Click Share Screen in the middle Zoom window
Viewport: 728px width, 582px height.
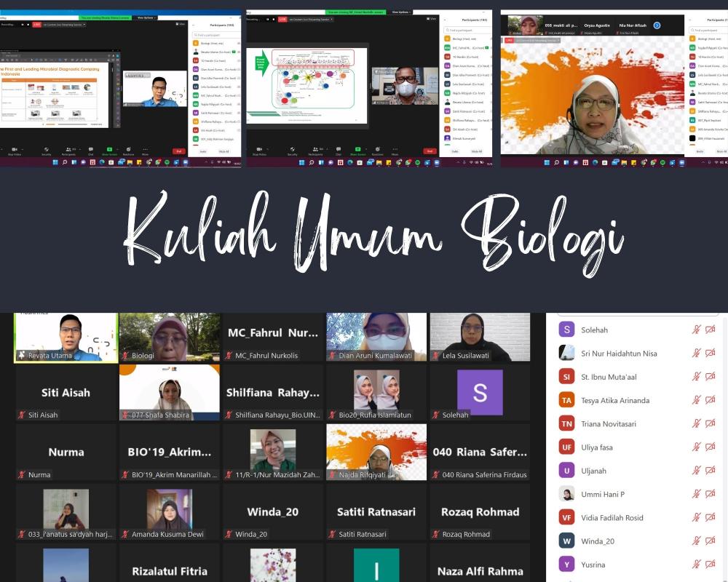357,150
